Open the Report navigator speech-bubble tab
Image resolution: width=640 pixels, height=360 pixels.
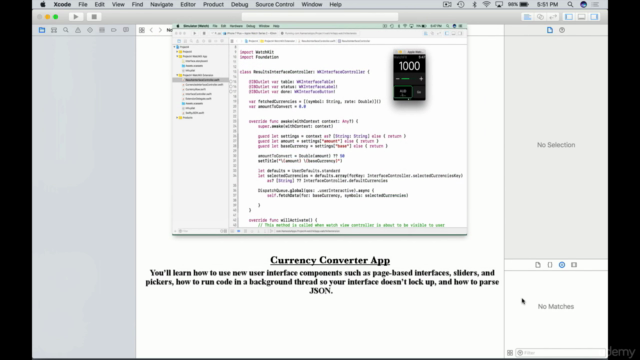point(126,30)
